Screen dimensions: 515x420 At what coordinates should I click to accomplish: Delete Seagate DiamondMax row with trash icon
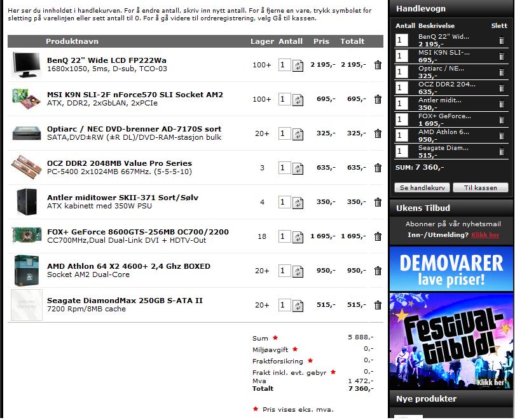tap(378, 305)
